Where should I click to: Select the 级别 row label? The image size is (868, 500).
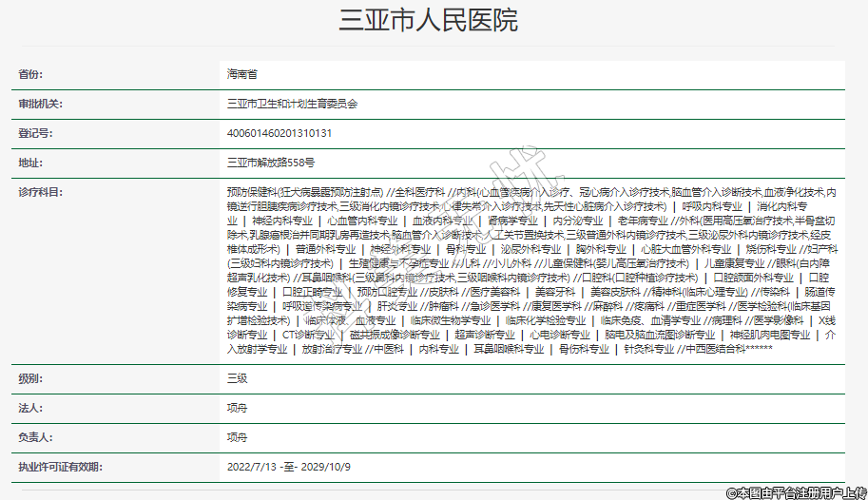coord(31,378)
